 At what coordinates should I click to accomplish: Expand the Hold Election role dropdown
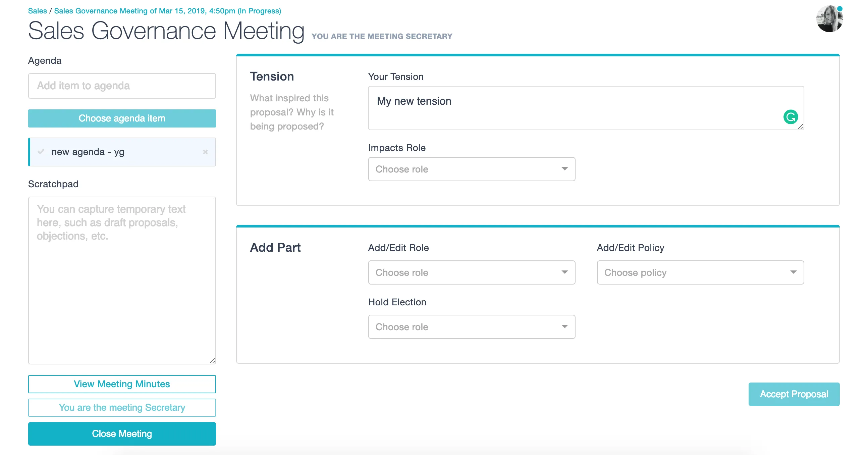click(x=471, y=326)
